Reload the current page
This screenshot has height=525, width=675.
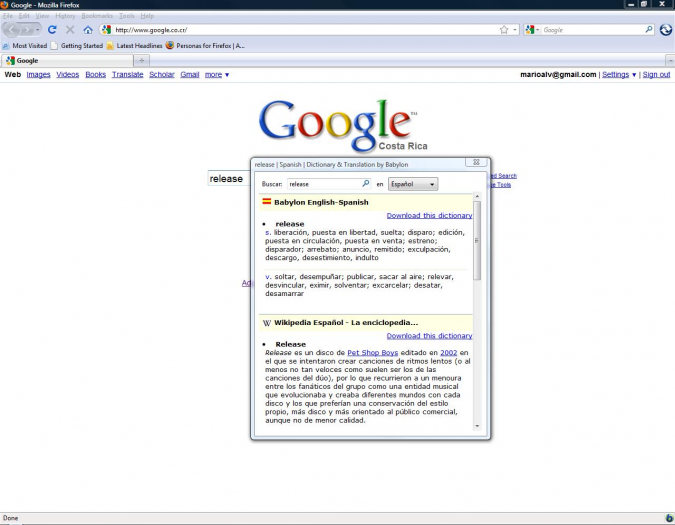(x=52, y=30)
